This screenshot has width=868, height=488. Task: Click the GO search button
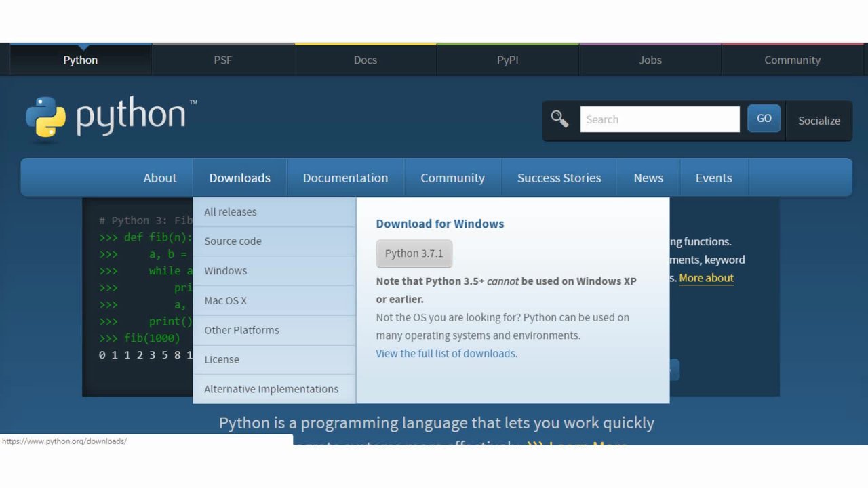[764, 119]
